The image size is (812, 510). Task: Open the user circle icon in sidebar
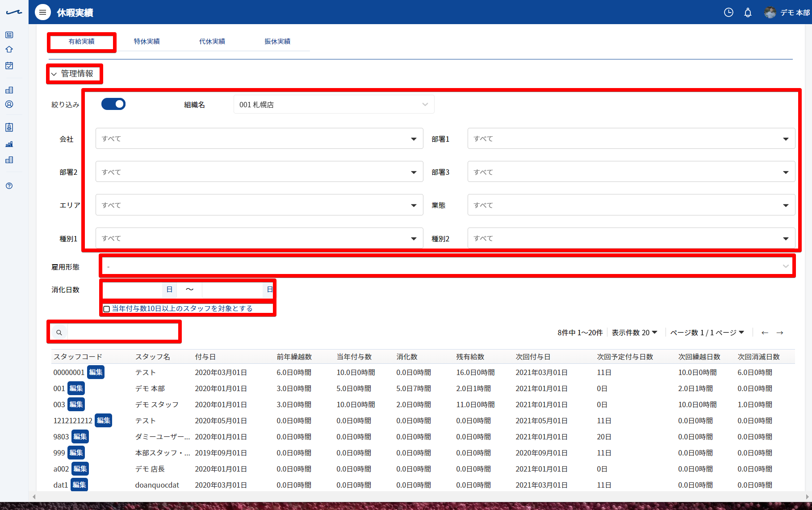[x=9, y=104]
